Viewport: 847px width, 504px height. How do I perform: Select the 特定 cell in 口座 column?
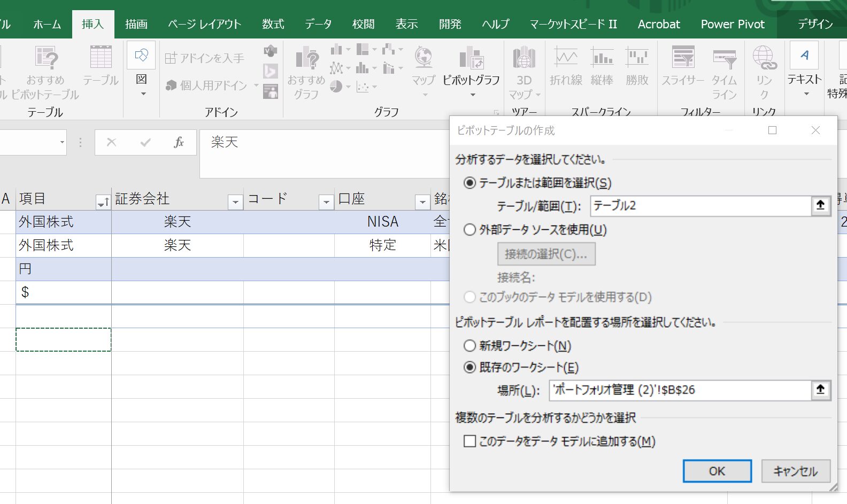click(x=382, y=245)
